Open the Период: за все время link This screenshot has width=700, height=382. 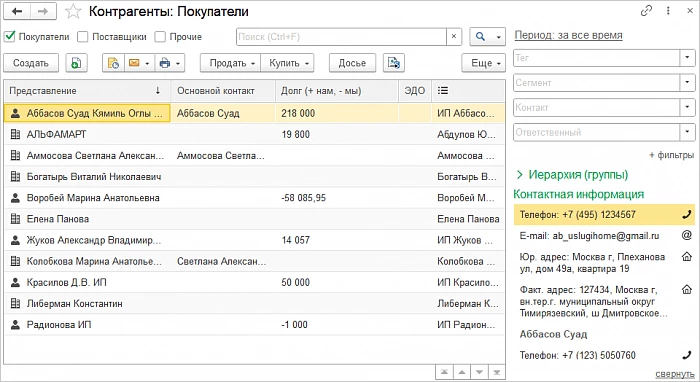(x=568, y=35)
